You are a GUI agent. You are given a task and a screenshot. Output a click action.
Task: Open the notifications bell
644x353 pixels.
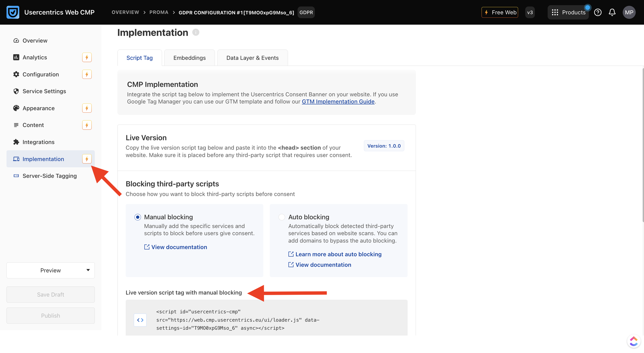[x=612, y=12]
